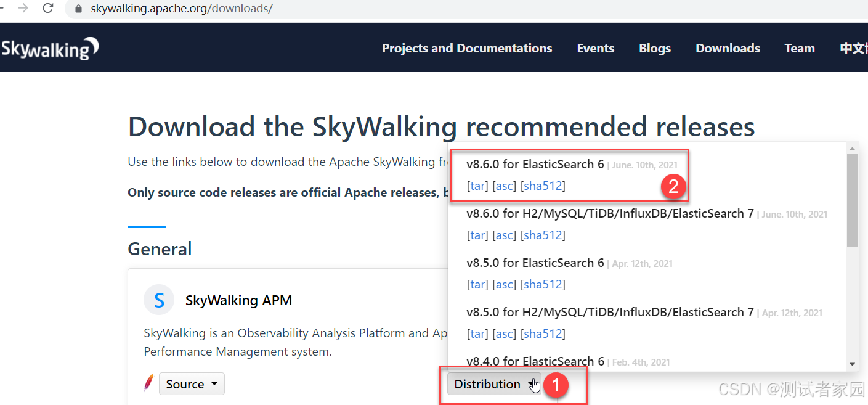
Task: Open sha512 for v8.5.0 ElasticSearch 6
Action: 543,284
